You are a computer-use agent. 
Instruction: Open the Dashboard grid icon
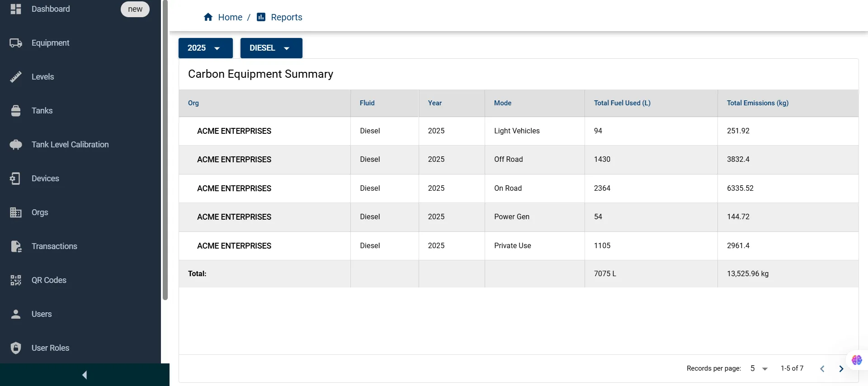tap(16, 9)
